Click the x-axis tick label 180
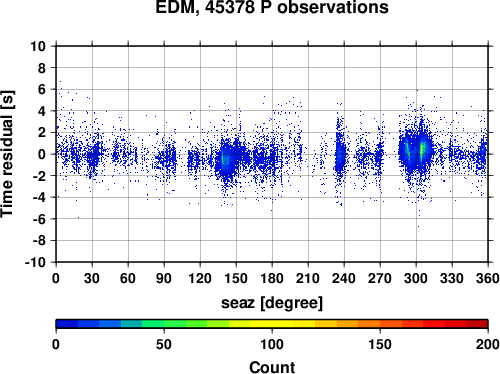Screen dimensions: 500x374 (x=272, y=278)
